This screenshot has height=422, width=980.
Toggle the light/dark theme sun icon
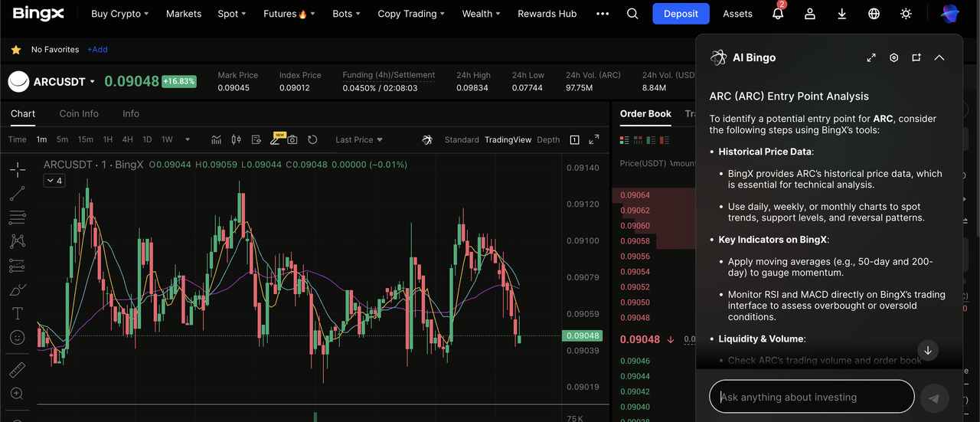point(906,14)
